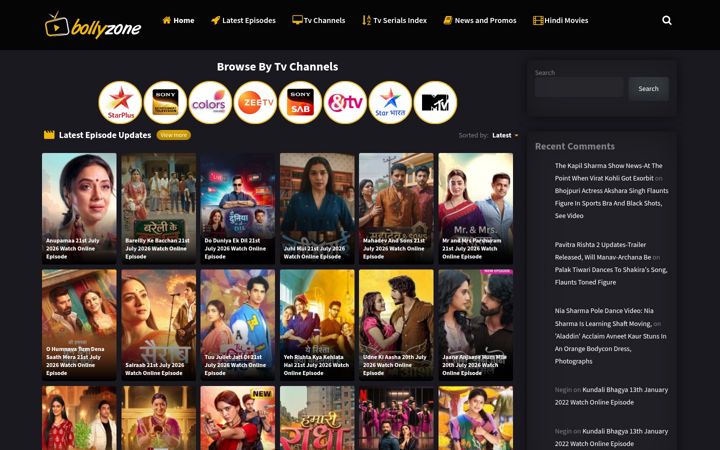Open O Humnava Tum Dena Saath thumbnail

(79, 325)
